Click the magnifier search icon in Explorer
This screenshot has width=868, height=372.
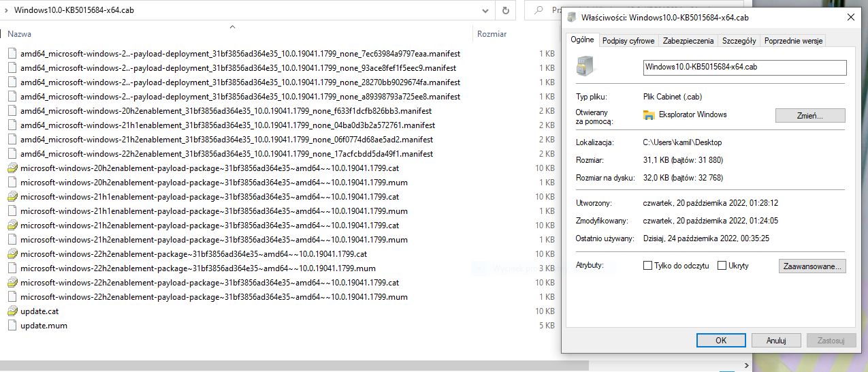pos(538,11)
